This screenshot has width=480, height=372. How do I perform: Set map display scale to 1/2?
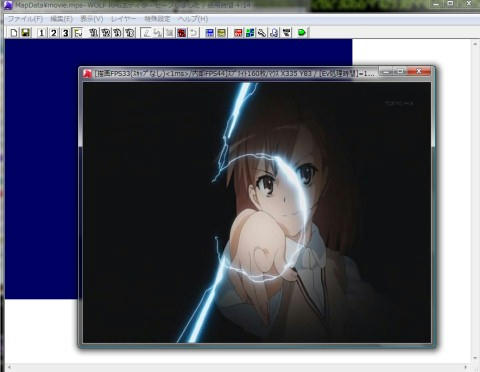[106, 33]
